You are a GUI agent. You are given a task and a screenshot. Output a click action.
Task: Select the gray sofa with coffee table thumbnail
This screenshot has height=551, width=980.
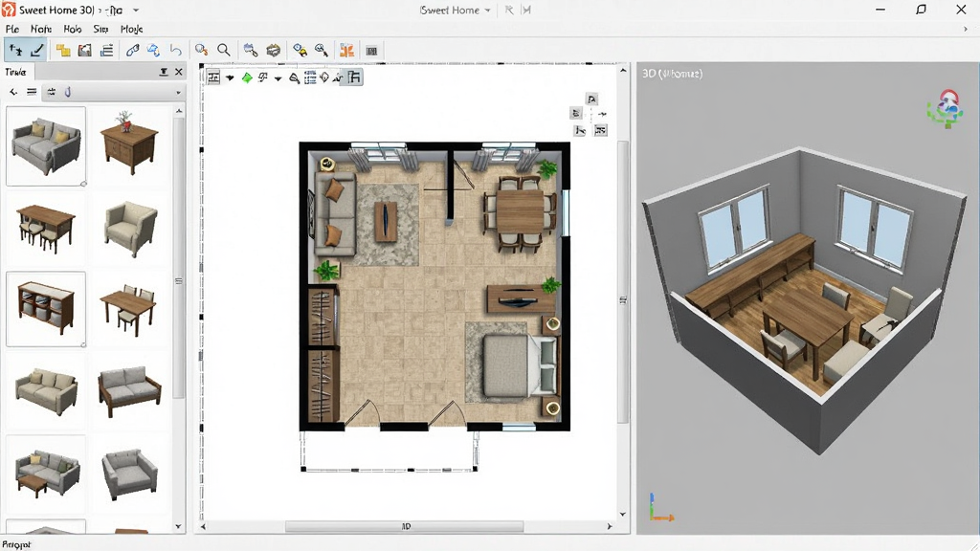pyautogui.click(x=46, y=474)
